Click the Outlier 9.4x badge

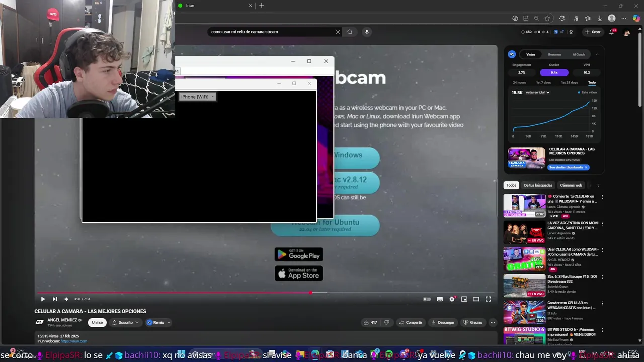click(554, 72)
